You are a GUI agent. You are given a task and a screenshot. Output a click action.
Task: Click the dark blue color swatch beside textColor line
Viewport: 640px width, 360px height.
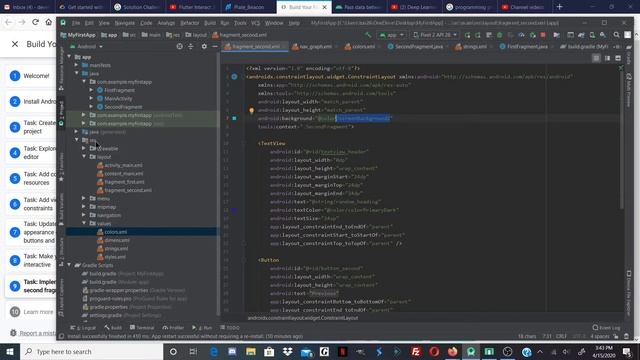coord(234,210)
